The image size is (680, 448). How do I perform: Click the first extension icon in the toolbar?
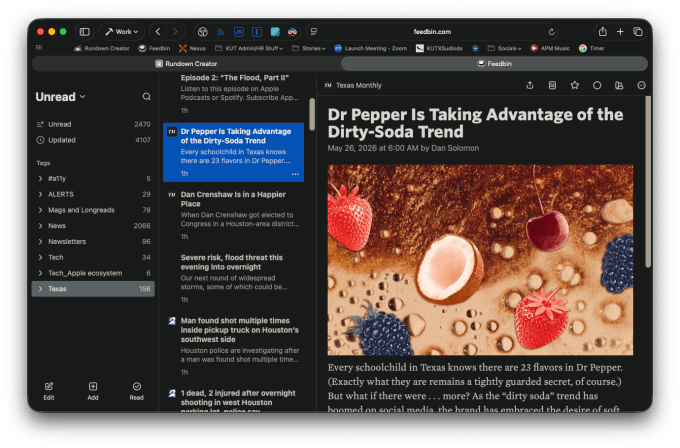203,32
